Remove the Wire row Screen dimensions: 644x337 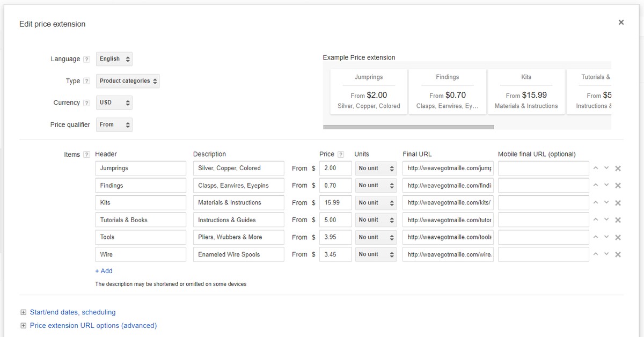tap(618, 254)
